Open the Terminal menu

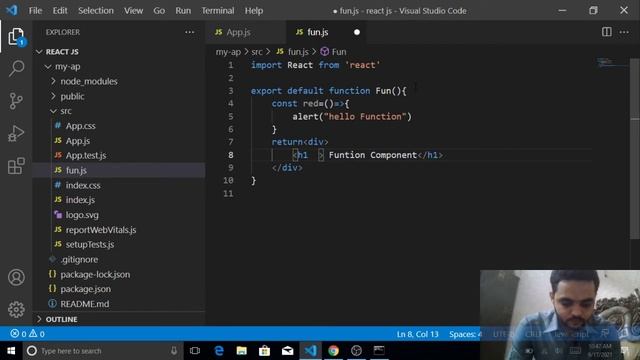point(218,11)
